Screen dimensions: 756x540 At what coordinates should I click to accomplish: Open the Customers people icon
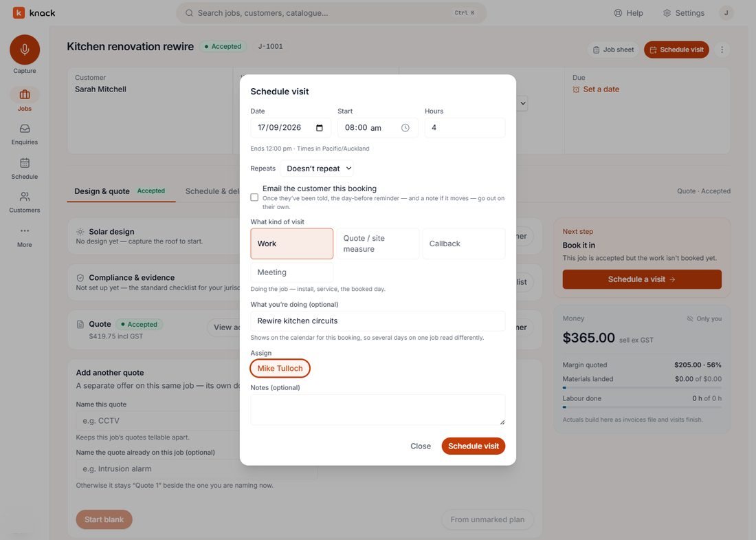pyautogui.click(x=25, y=197)
